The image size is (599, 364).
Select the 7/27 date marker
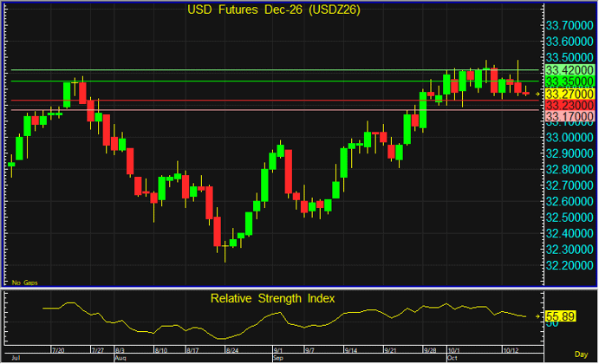[98, 350]
